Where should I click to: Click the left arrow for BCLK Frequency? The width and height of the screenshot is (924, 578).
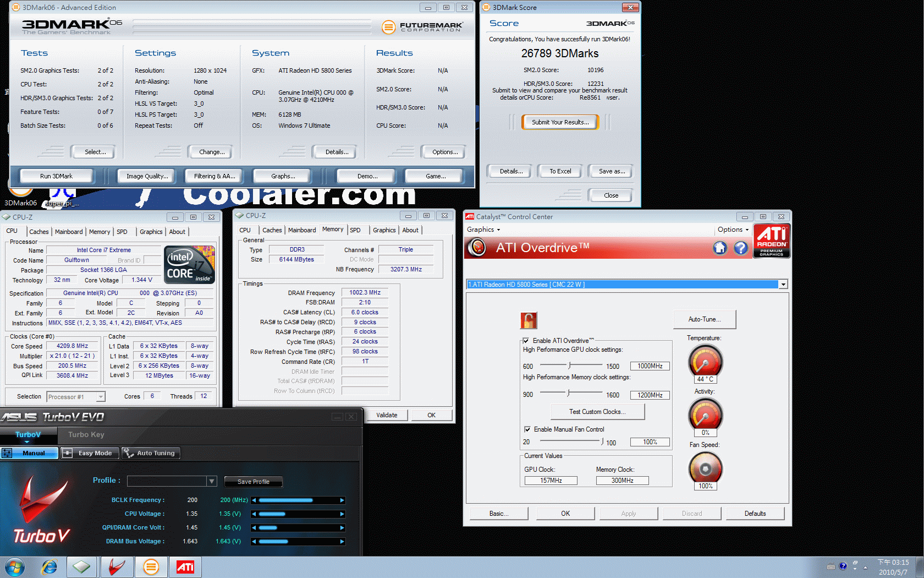[x=254, y=500]
